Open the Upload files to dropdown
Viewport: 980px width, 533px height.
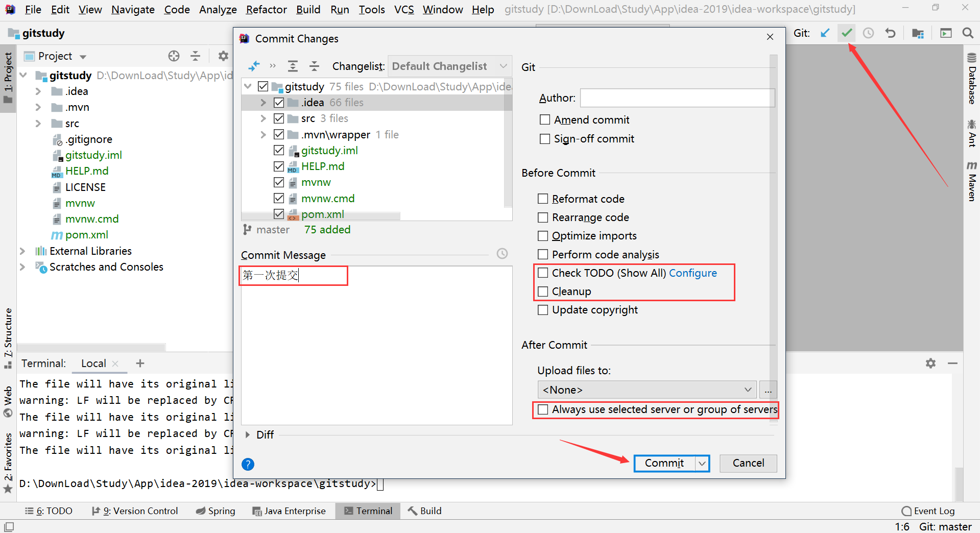[647, 390]
